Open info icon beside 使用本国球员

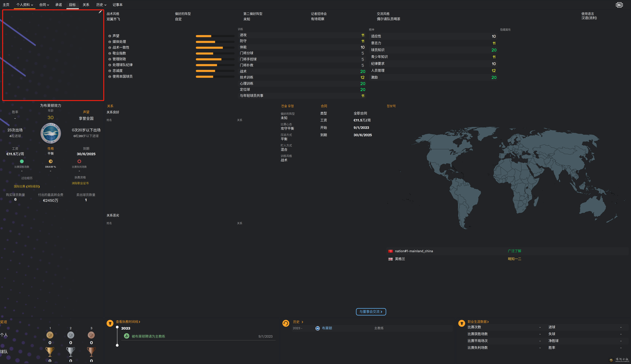pyautogui.click(x=110, y=76)
